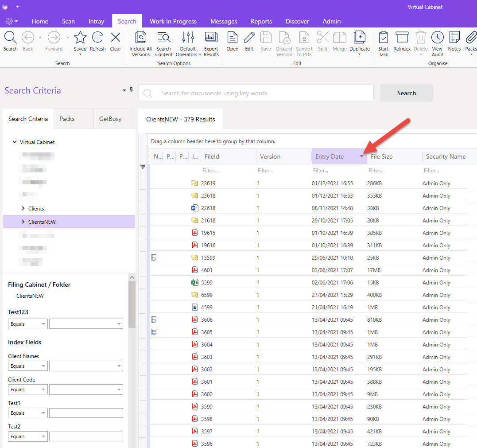Toggle sort arrow on Entry Date column
477x448 pixels.
click(361, 156)
